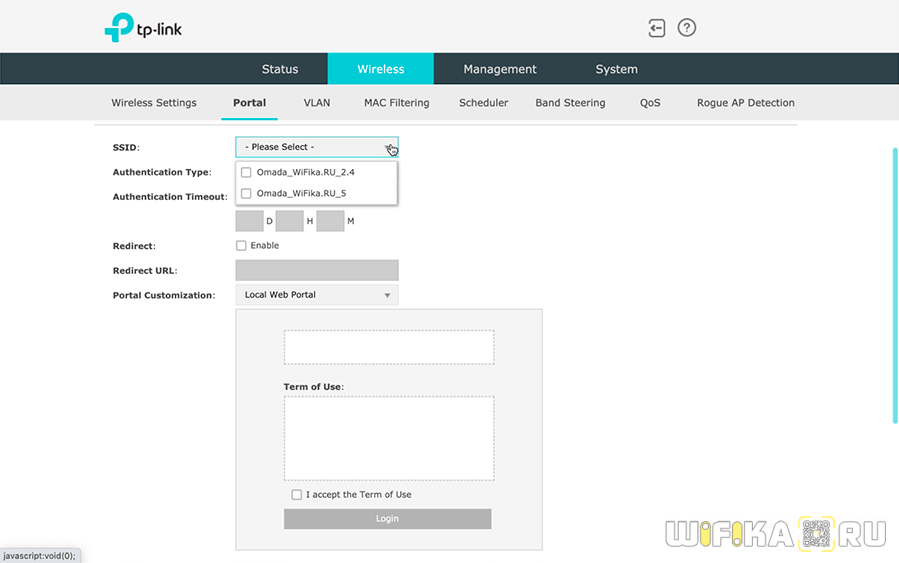Go to the System tab
The width and height of the screenshot is (899, 563).
(x=616, y=69)
